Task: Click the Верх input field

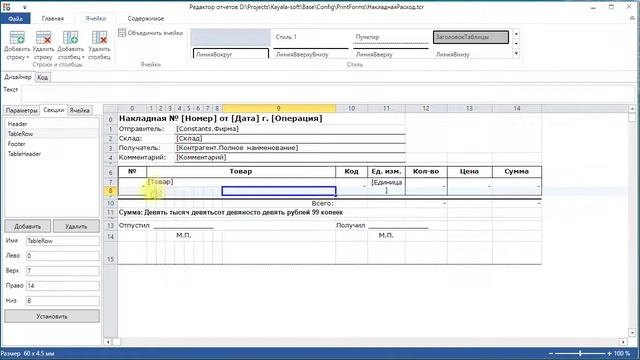Action: 62,271
